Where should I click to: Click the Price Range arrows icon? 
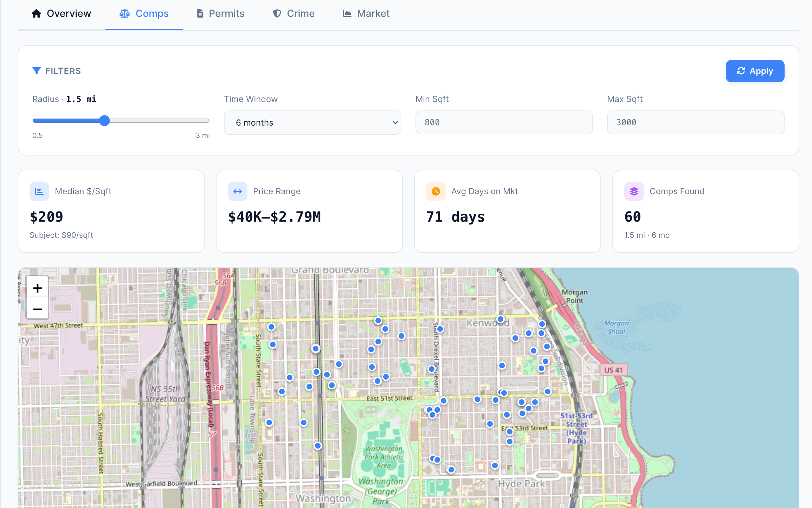coord(238,191)
